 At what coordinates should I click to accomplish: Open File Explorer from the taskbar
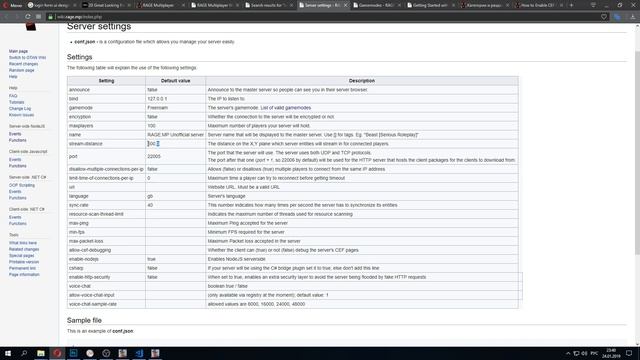click(41, 353)
